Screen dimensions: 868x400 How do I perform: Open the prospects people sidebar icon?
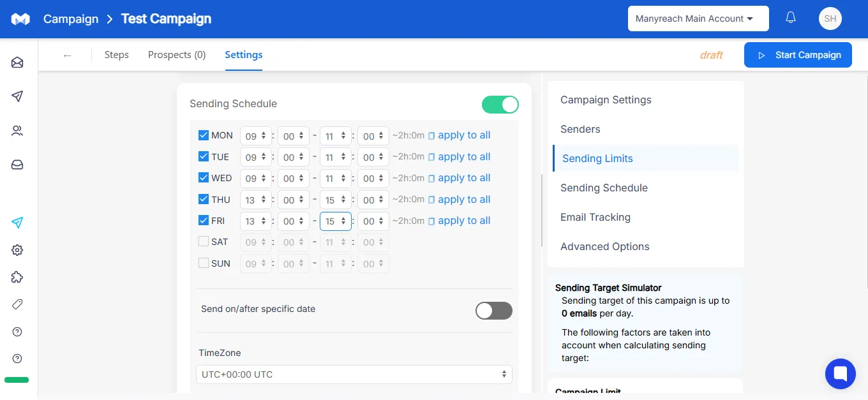(x=18, y=131)
